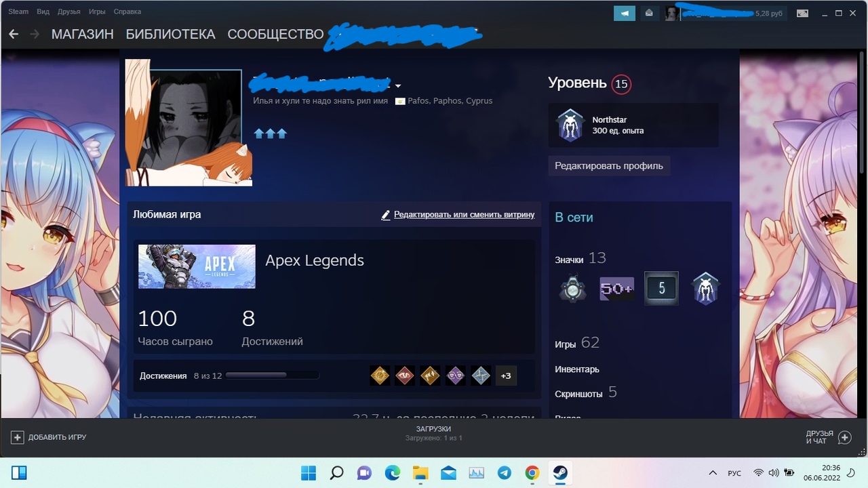The height and width of the screenshot is (488, 868).
Task: Open the Справка menu
Action: click(x=127, y=12)
